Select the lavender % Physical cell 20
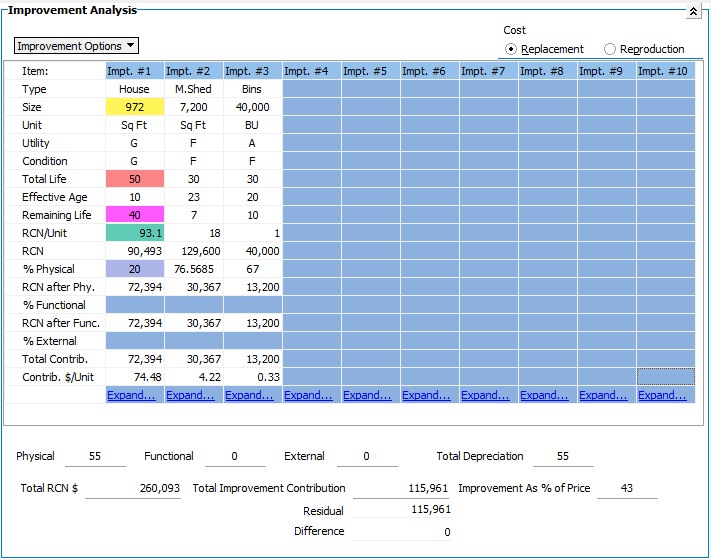This screenshot has width=711, height=560. coord(135,269)
